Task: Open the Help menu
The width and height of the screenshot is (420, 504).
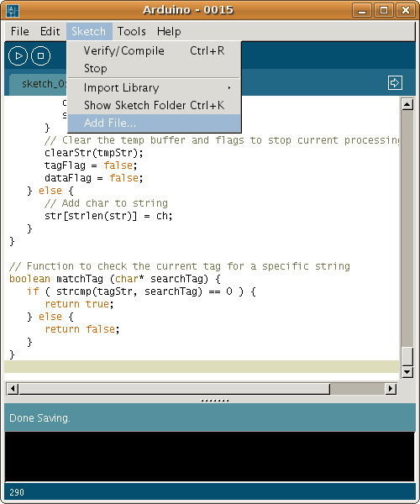Action: click(x=169, y=32)
